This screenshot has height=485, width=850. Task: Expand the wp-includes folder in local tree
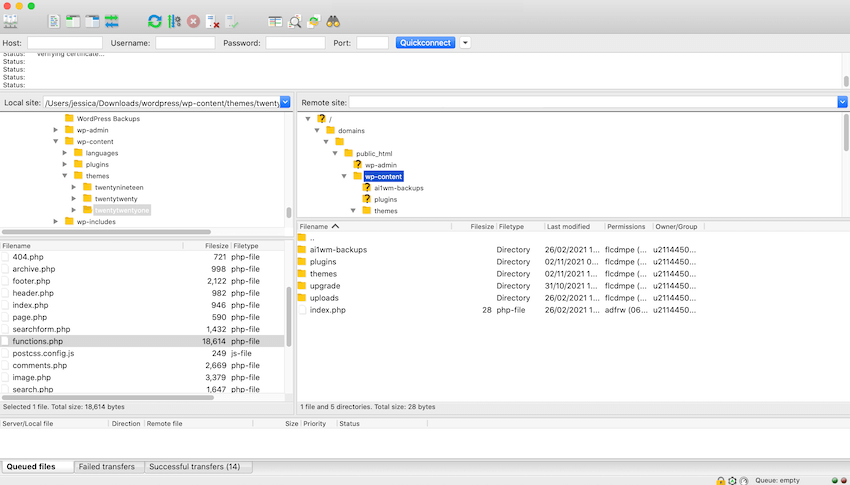click(57, 222)
